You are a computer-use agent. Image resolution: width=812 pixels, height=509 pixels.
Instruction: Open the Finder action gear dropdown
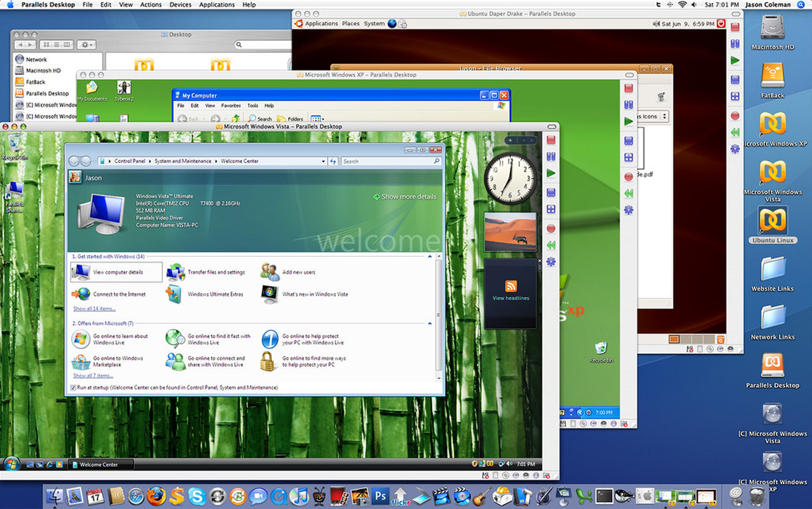(86, 45)
